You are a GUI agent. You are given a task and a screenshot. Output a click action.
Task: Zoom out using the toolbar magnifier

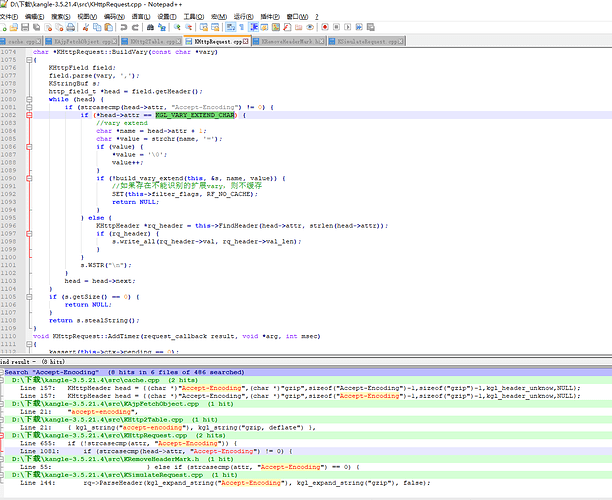click(189, 27)
